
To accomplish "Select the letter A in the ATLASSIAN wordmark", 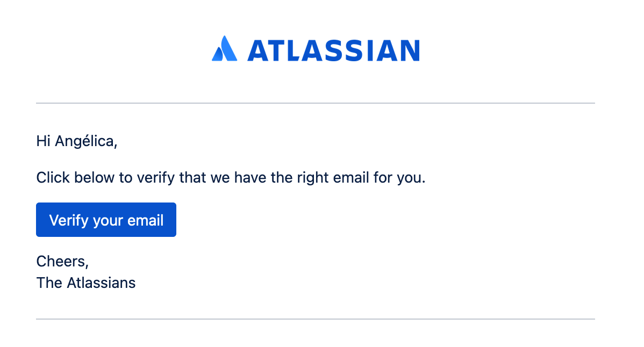I will click(257, 49).
